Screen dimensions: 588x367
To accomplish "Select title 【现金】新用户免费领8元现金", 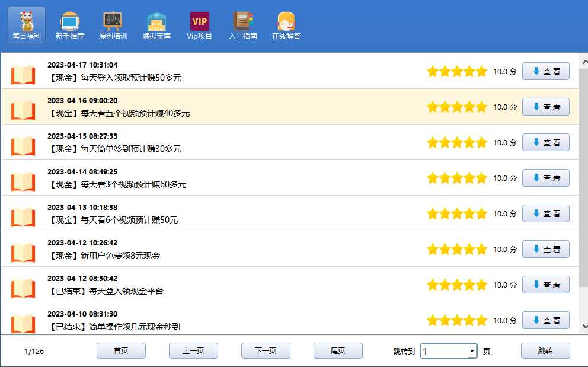I will click(x=105, y=256).
